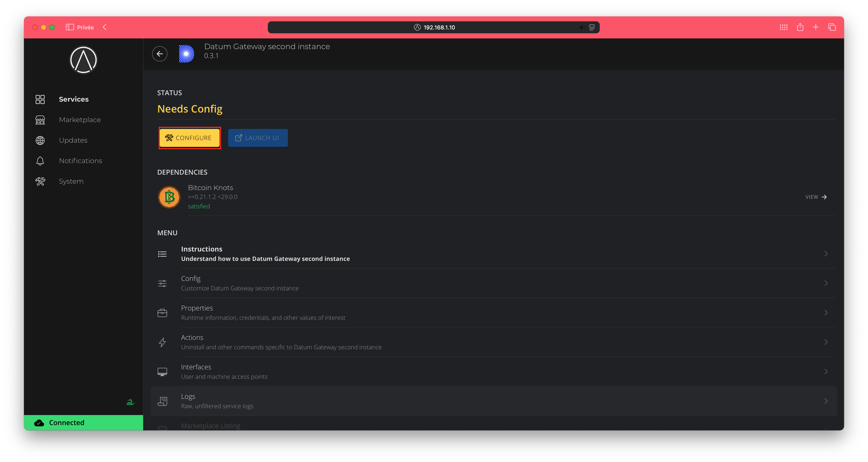Click the yellow CONFIGURE button

coord(189,138)
